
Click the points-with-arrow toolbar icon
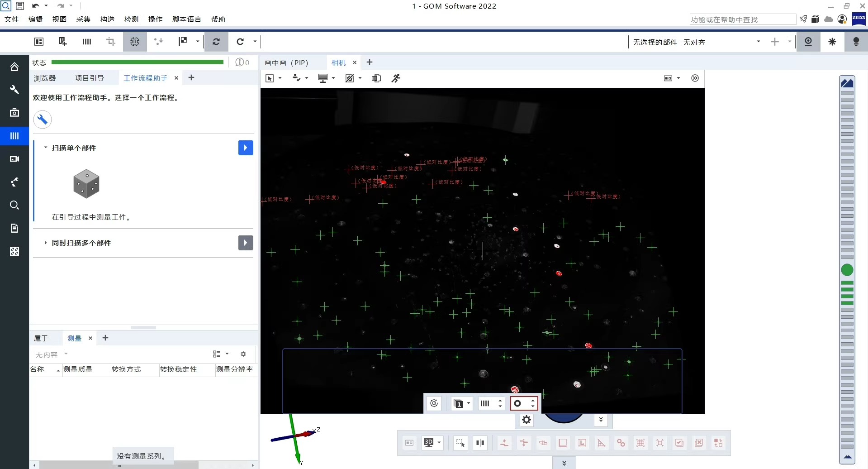(159, 42)
